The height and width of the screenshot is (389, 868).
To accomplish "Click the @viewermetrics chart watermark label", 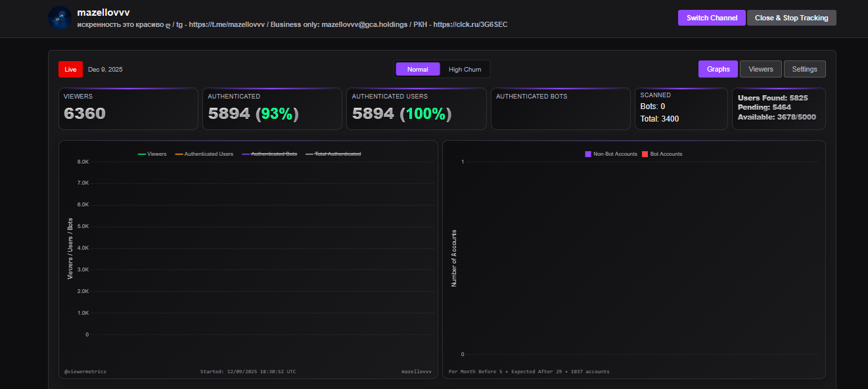I will pos(85,371).
